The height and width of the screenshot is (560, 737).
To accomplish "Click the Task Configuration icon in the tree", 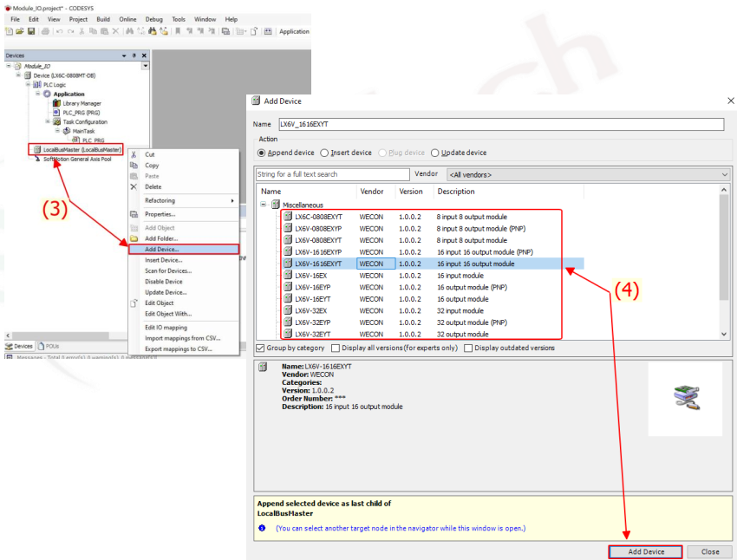I will click(x=56, y=121).
